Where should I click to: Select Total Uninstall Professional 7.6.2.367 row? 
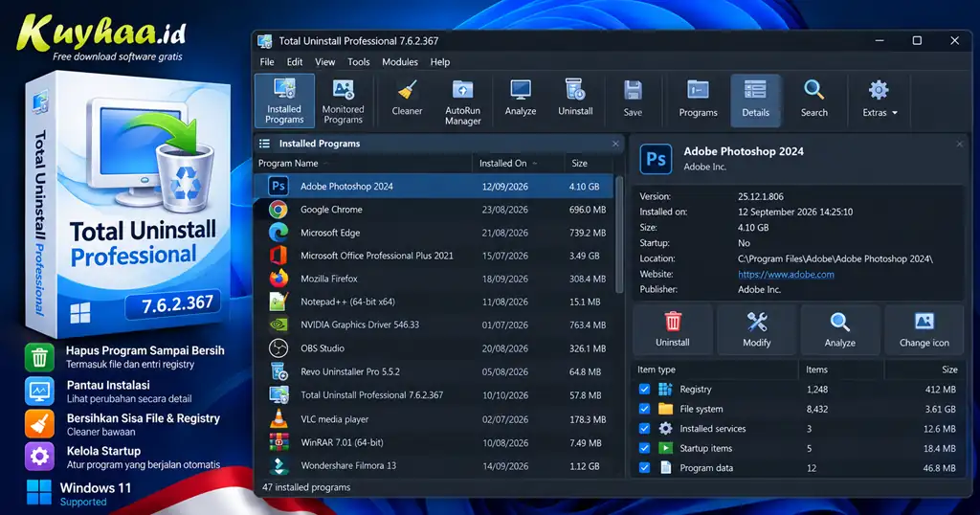[x=434, y=395]
